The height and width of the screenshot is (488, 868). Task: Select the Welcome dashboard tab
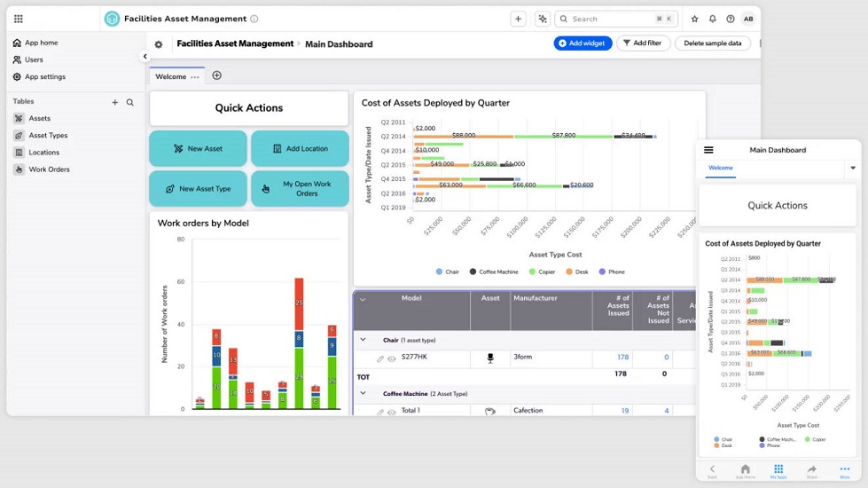[171, 76]
